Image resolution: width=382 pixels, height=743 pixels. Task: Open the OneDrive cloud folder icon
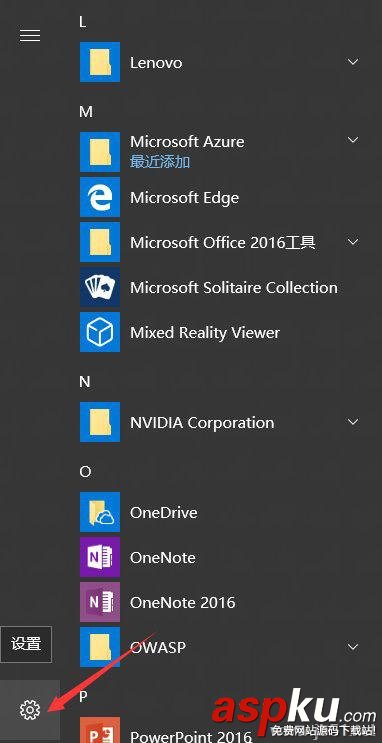100,512
